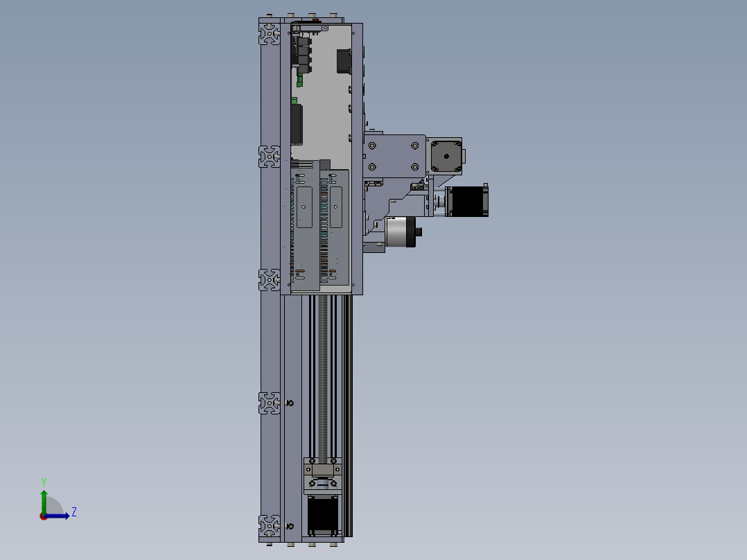Select the topmost aluminum extrusion cross-section
The height and width of the screenshot is (560, 747).
pyautogui.click(x=270, y=34)
